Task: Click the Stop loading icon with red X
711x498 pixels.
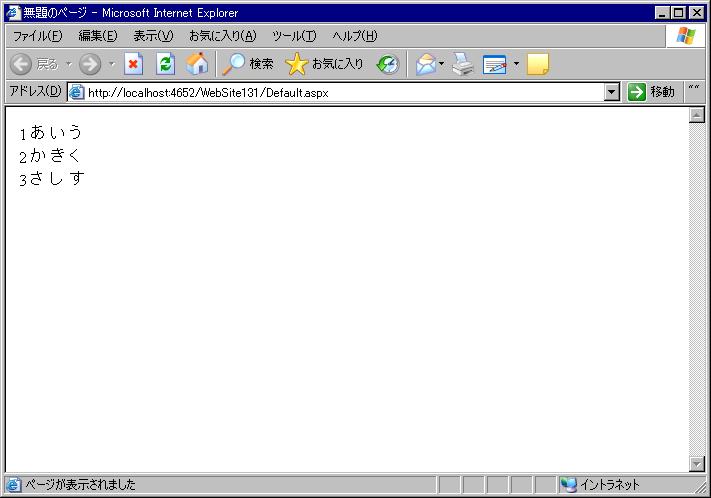Action: (133, 64)
